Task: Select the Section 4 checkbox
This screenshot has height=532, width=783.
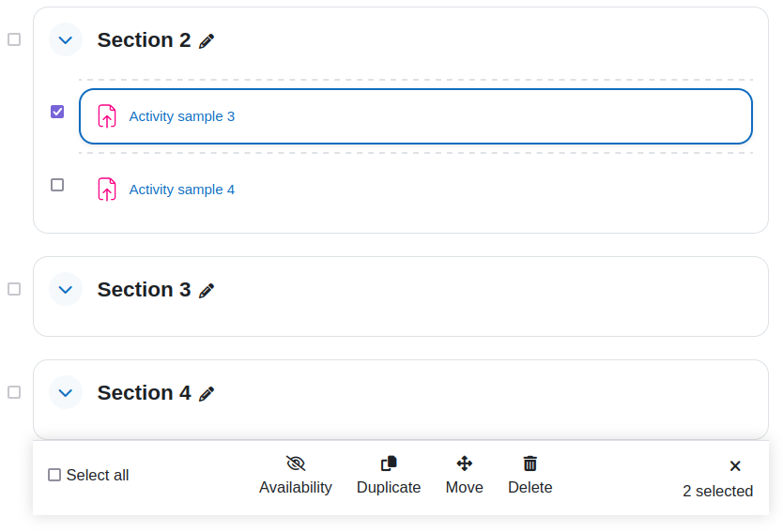Action: 14,392
